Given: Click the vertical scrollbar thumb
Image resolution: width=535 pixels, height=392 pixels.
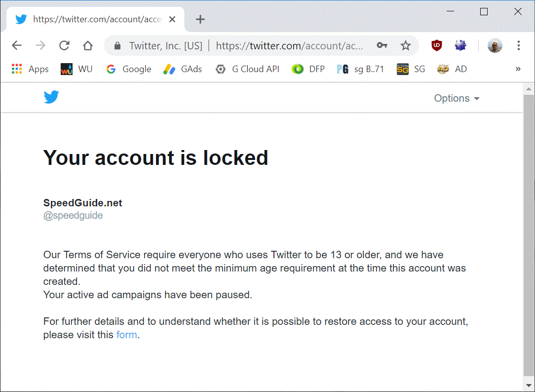Looking at the screenshot, I should (529, 235).
